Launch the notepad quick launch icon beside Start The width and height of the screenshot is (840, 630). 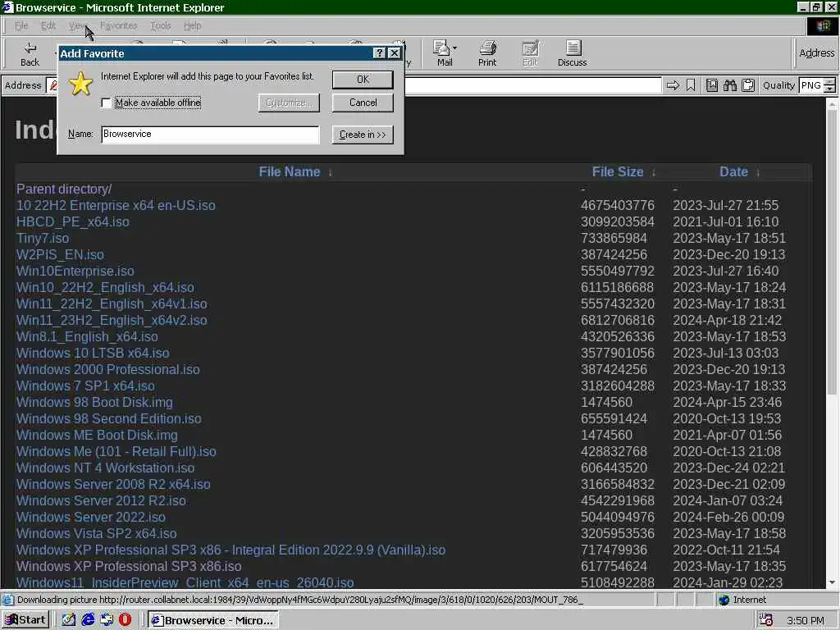[69, 620]
